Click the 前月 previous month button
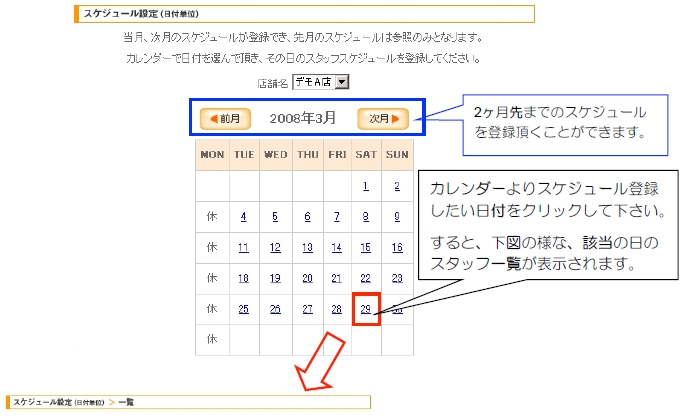This screenshot has width=686, height=416. click(x=225, y=119)
